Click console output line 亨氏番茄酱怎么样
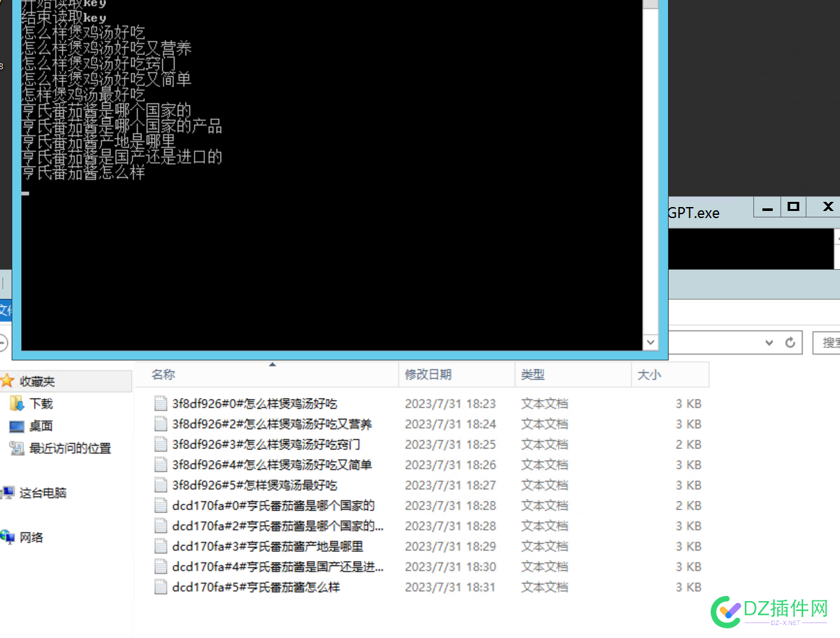 pos(83,172)
